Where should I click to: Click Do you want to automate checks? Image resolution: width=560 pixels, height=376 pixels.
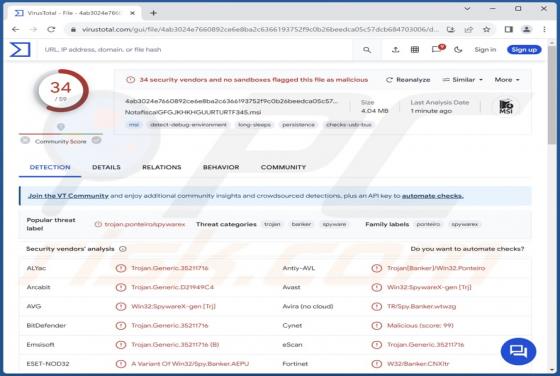pyautogui.click(x=467, y=249)
